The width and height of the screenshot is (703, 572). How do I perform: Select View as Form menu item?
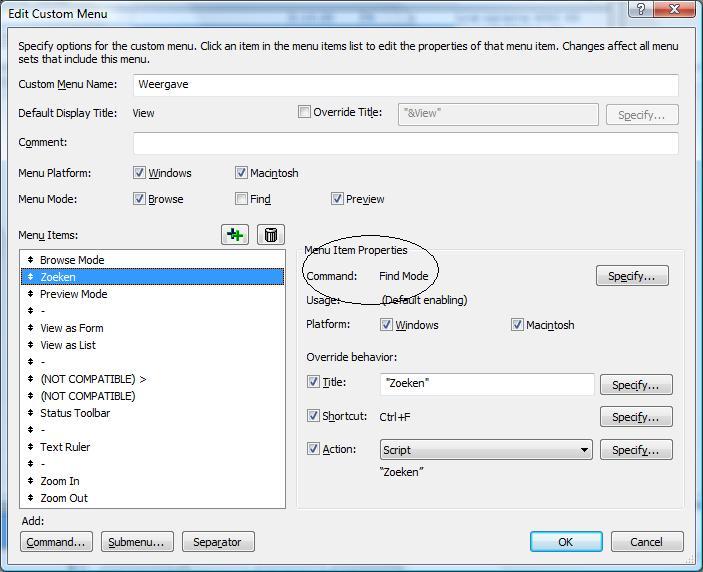[71, 328]
